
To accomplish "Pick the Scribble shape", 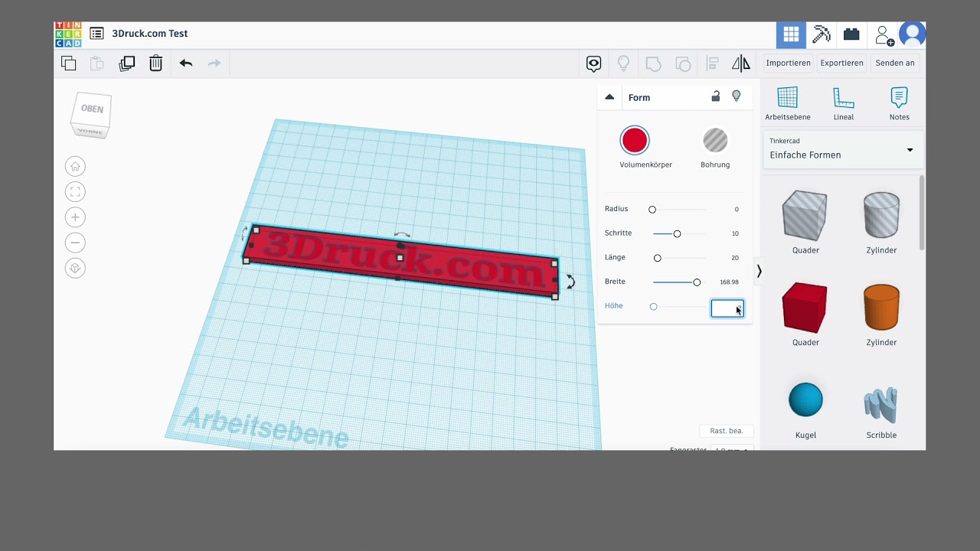I will pyautogui.click(x=881, y=405).
